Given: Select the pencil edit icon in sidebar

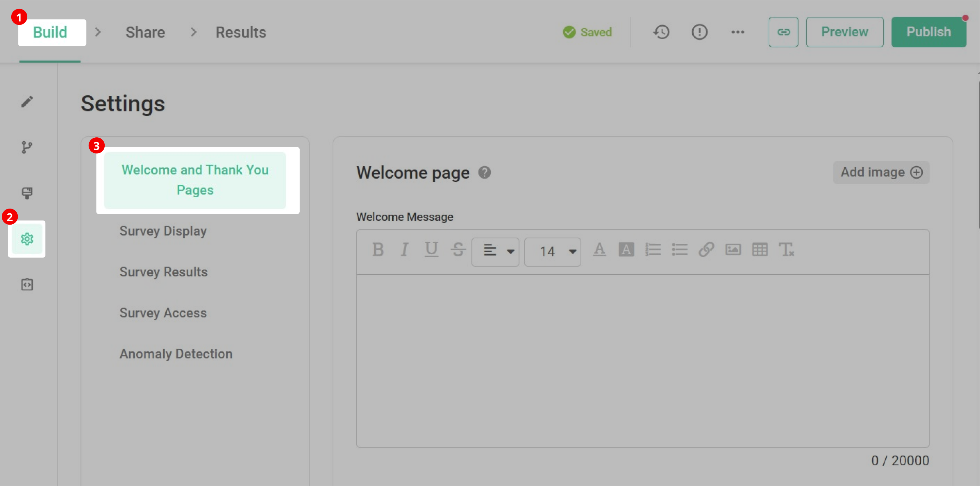Looking at the screenshot, I should [27, 102].
